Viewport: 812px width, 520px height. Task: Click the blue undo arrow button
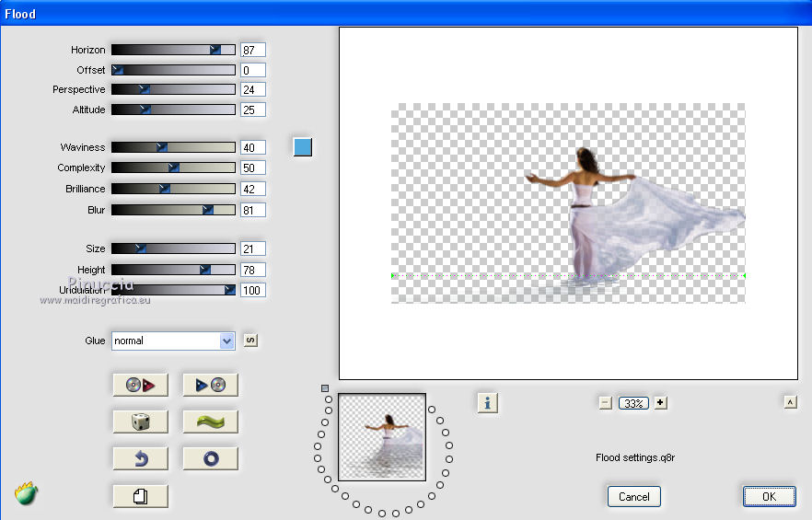140,458
